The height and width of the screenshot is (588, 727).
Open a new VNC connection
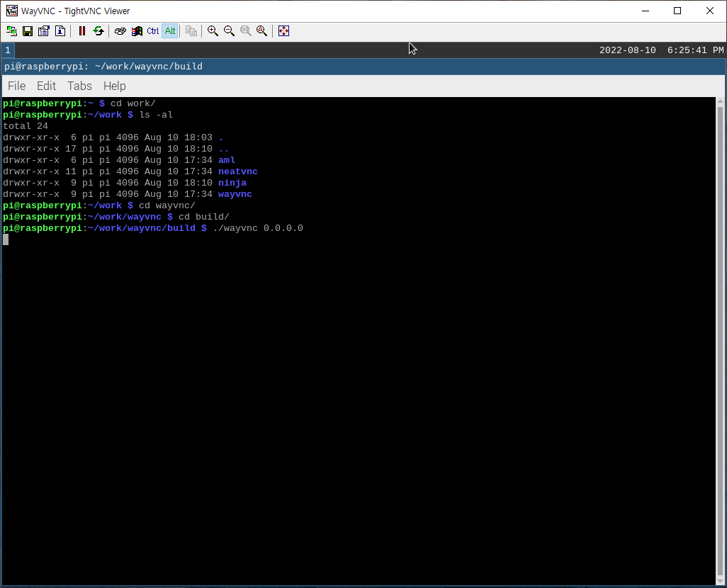coord(11,31)
